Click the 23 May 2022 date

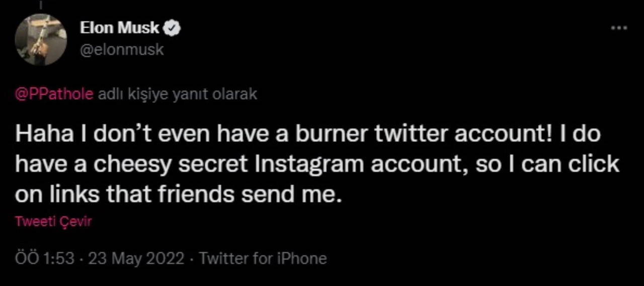tap(136, 259)
